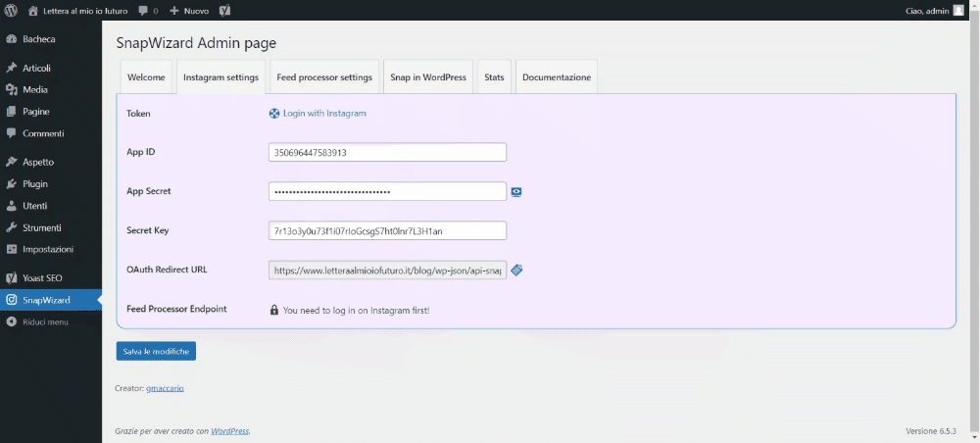The height and width of the screenshot is (443, 980).
Task: Click the Strumenti wrench icon
Action: pyautogui.click(x=11, y=227)
